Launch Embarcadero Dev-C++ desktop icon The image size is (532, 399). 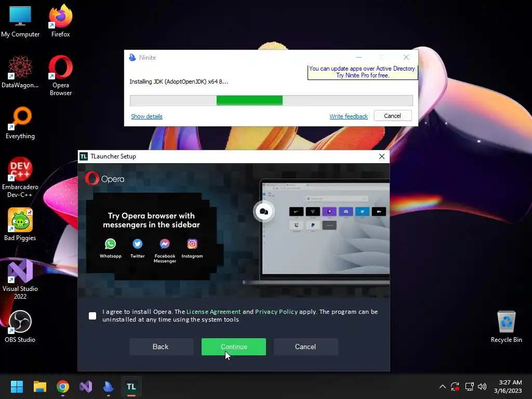tap(20, 177)
